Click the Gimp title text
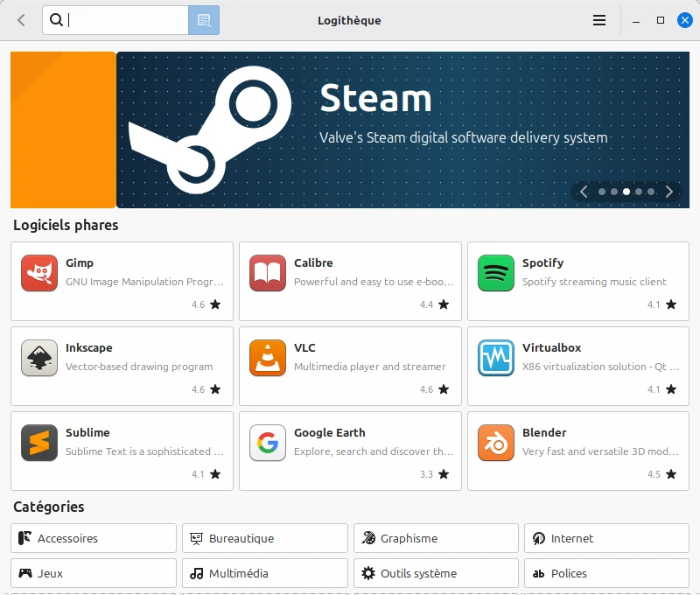 coord(80,262)
